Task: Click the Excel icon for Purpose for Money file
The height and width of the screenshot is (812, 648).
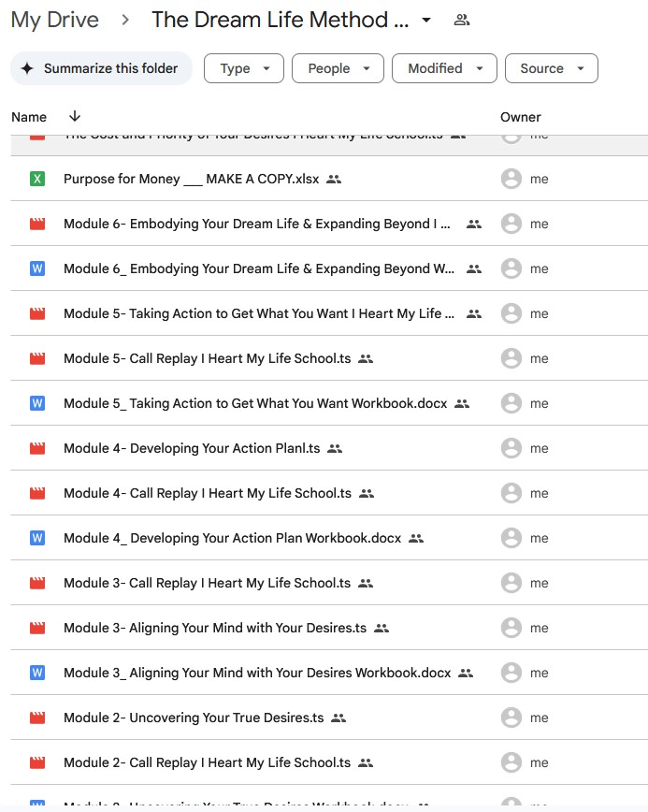Action: tap(37, 179)
